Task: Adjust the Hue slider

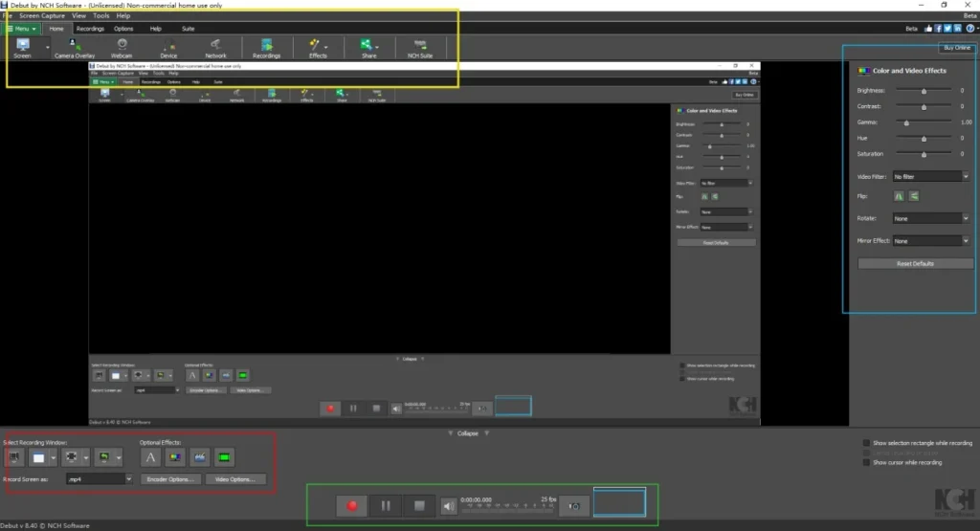Action: coord(924,138)
